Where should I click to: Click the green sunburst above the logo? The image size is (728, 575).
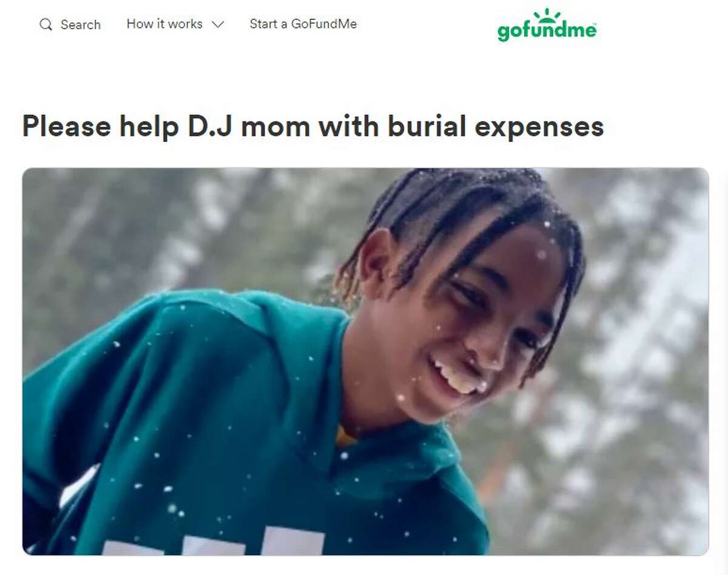[x=547, y=15]
